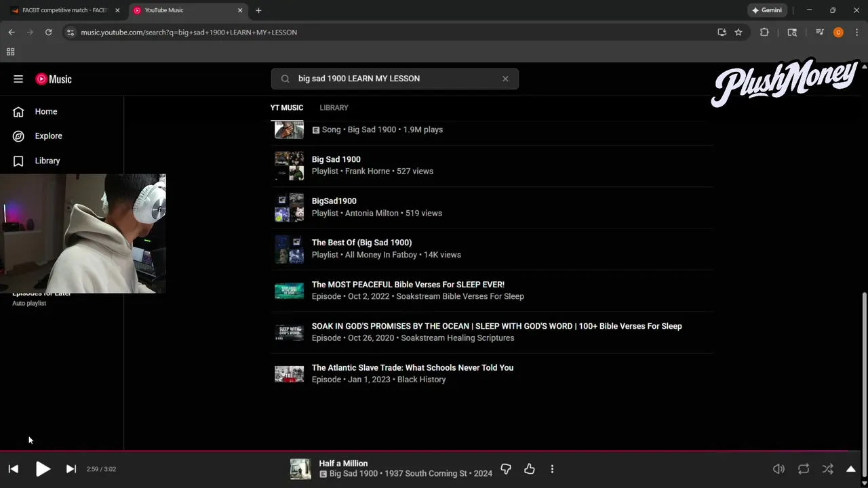The image size is (868, 488).
Task: Click the Atlantic Slave Trade thumbnail
Action: tap(289, 374)
